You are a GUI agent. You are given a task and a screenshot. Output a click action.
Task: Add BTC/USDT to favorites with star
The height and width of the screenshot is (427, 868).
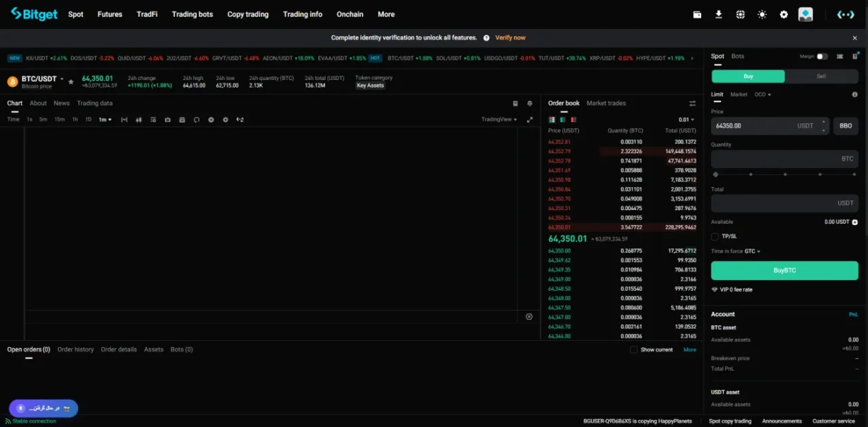71,82
